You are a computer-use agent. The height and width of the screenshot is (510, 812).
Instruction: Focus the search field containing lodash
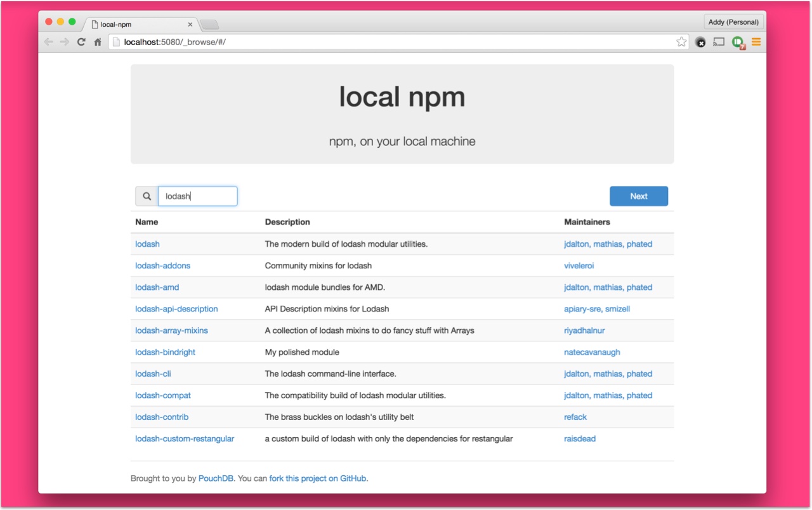coord(197,197)
